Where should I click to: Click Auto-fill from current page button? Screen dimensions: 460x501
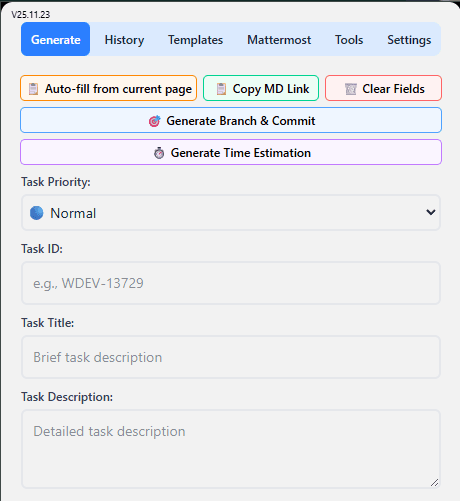[x=108, y=88]
